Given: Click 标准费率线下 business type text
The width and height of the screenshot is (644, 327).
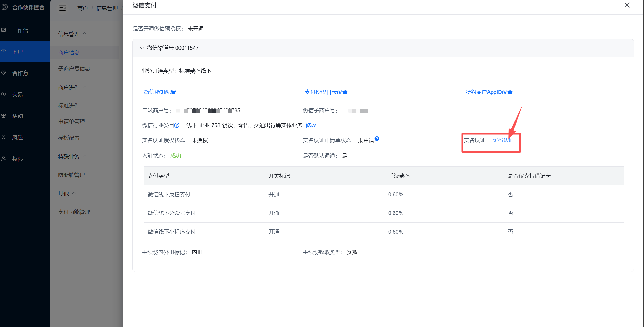Looking at the screenshot, I should [195, 71].
